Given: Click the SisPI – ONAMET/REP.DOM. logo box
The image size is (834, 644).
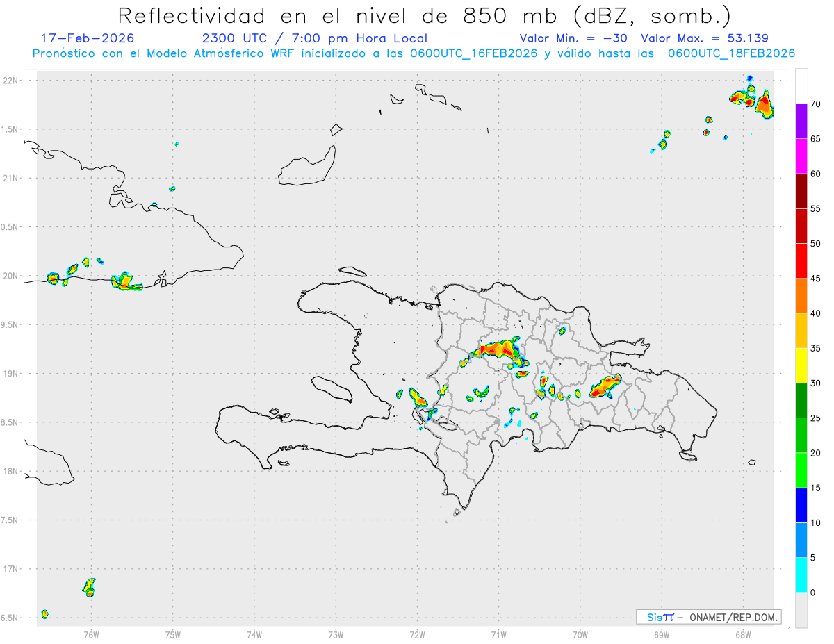Looking at the screenshot, I should click(708, 617).
